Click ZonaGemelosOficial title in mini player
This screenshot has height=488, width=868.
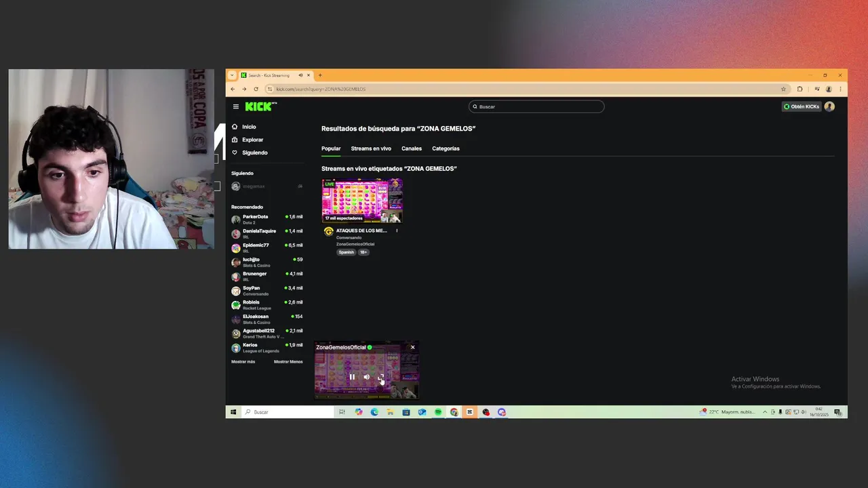click(340, 347)
